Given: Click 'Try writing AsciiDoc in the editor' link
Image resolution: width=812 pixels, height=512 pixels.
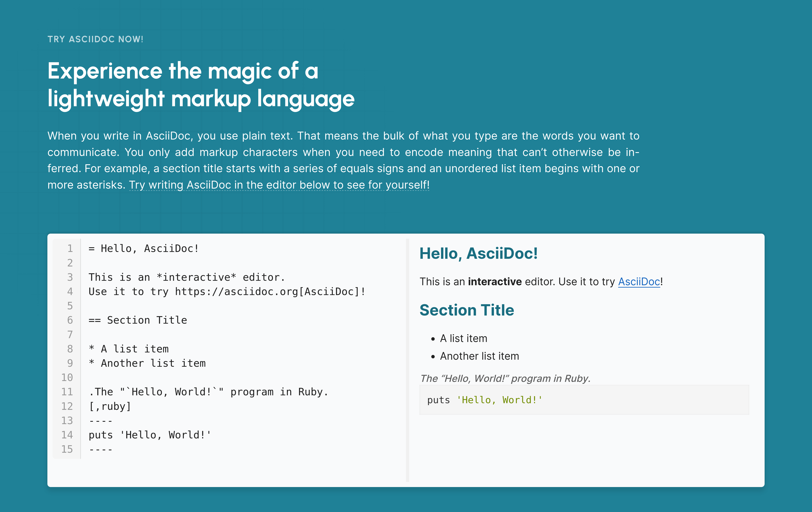Looking at the screenshot, I should [279, 185].
